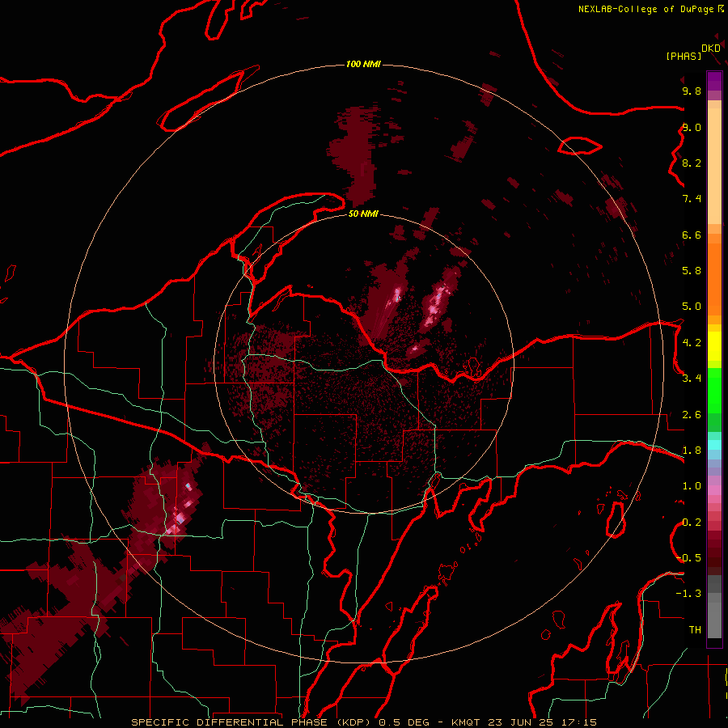Click the gray TH segment of color bar
728x728 pixels.
tap(714, 620)
